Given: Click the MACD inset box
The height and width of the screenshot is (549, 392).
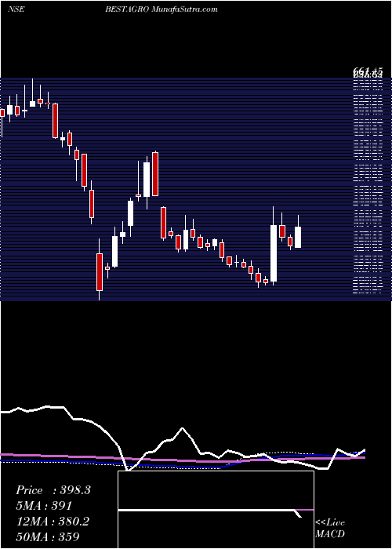Looking at the screenshot, I should [216, 510].
